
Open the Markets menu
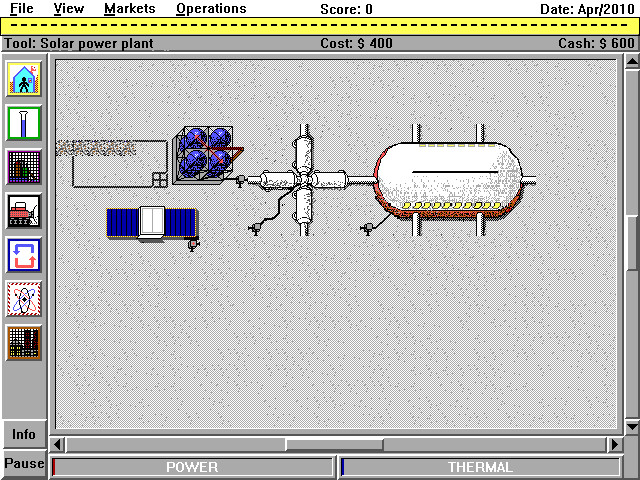point(130,9)
